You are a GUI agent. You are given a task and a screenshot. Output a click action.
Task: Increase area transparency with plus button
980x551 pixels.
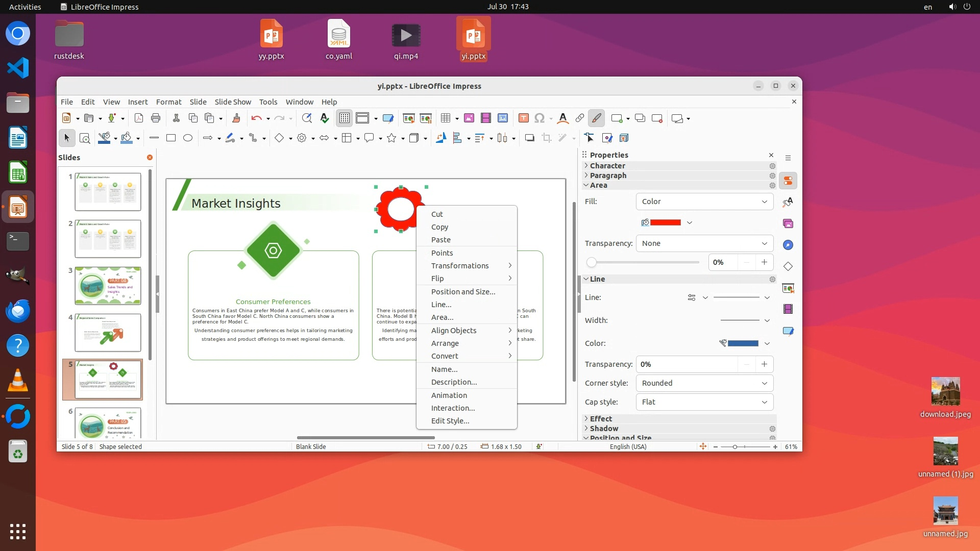click(x=764, y=262)
